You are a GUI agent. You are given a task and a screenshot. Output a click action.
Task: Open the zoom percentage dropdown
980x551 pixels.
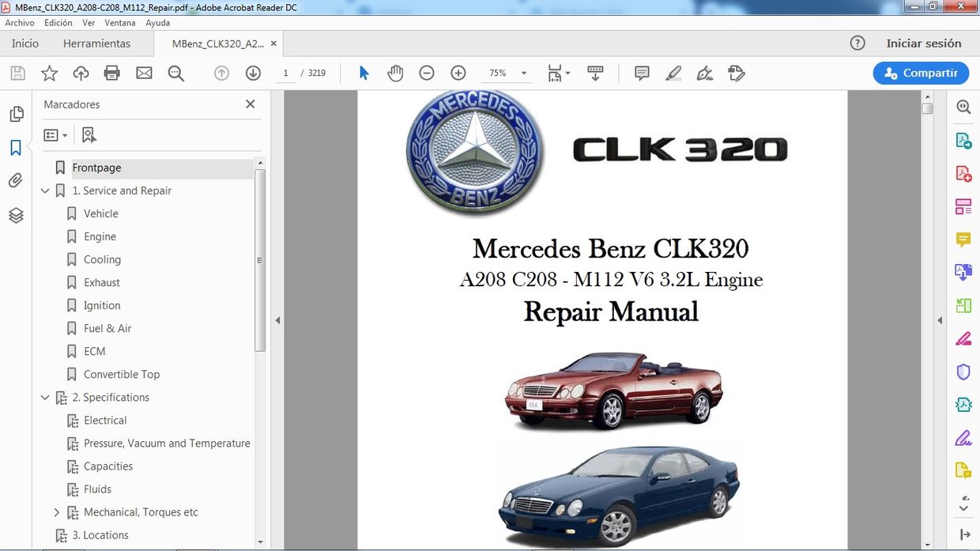coord(522,73)
